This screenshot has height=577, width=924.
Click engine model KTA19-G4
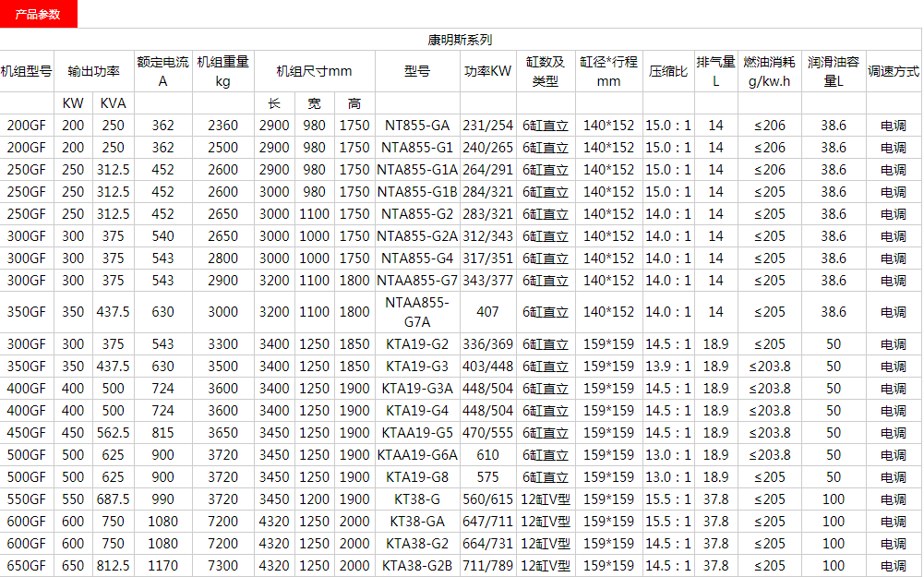click(417, 411)
